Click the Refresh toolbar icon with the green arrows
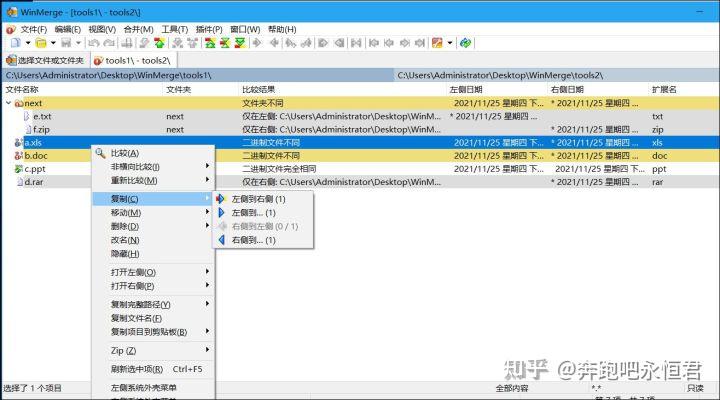The height and width of the screenshot is (400, 720). tap(465, 43)
